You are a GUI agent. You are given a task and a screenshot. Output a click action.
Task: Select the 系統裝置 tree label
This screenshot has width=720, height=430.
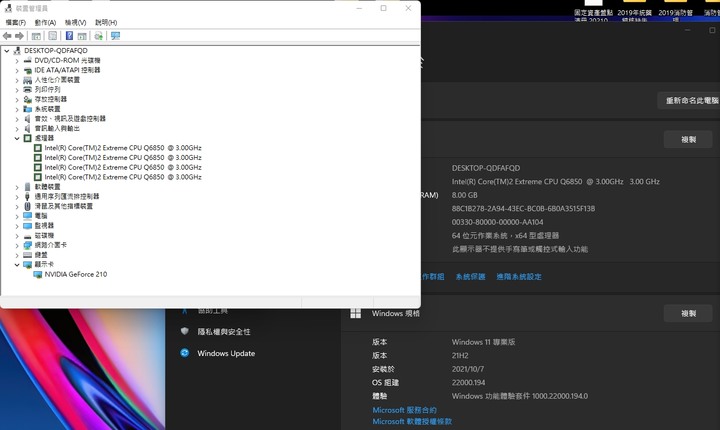pyautogui.click(x=47, y=109)
